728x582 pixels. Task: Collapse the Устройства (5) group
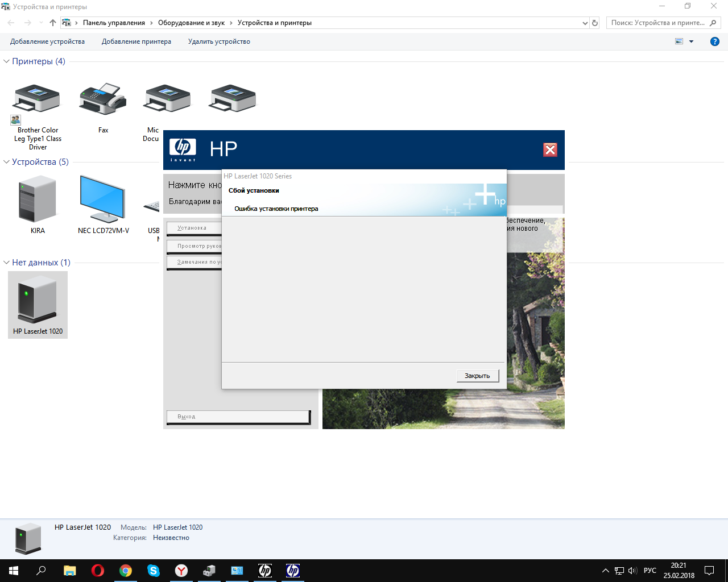tap(7, 162)
